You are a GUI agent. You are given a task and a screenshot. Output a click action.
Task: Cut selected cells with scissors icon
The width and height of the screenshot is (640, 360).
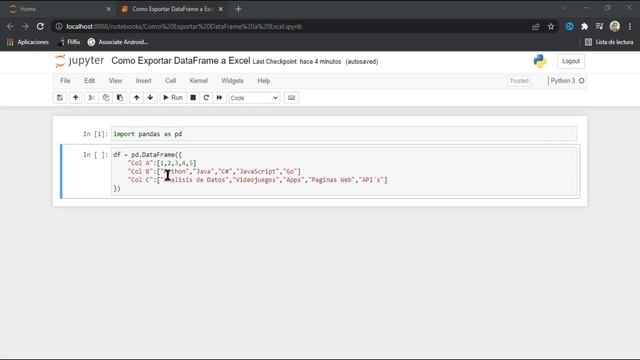(91, 98)
